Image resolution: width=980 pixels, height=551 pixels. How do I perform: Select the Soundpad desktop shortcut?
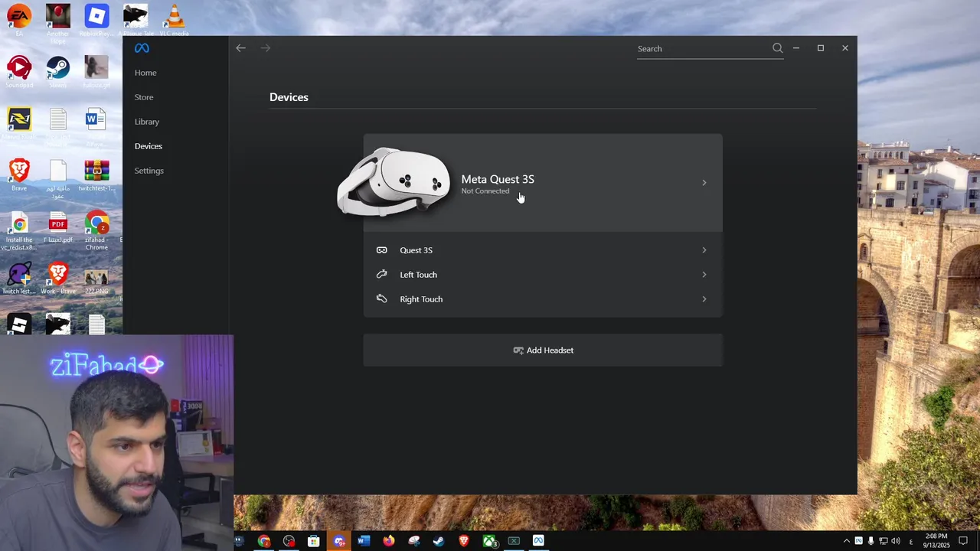click(x=19, y=70)
